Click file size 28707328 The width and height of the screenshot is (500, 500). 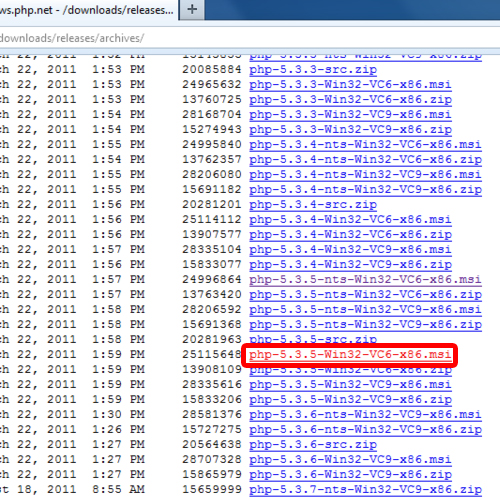tap(212, 459)
